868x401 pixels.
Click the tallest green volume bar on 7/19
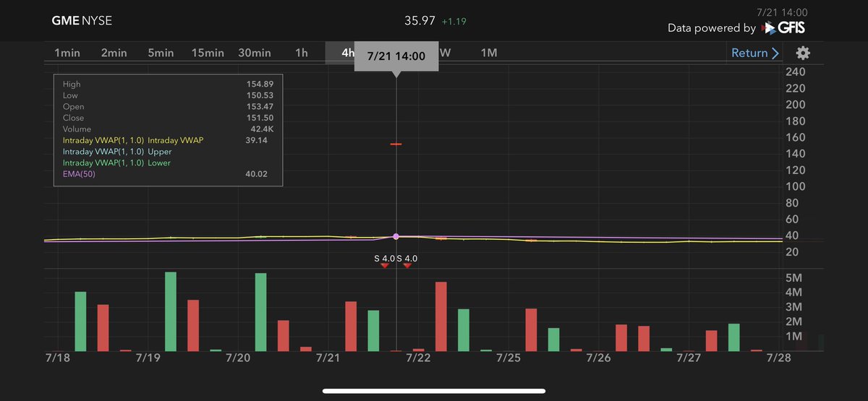point(171,311)
